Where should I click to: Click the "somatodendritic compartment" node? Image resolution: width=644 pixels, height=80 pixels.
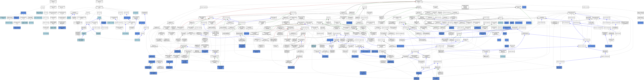144,13
